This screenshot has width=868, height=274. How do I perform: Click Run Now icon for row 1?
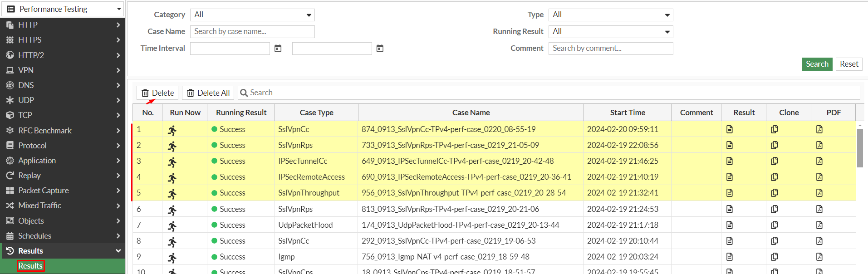click(172, 131)
